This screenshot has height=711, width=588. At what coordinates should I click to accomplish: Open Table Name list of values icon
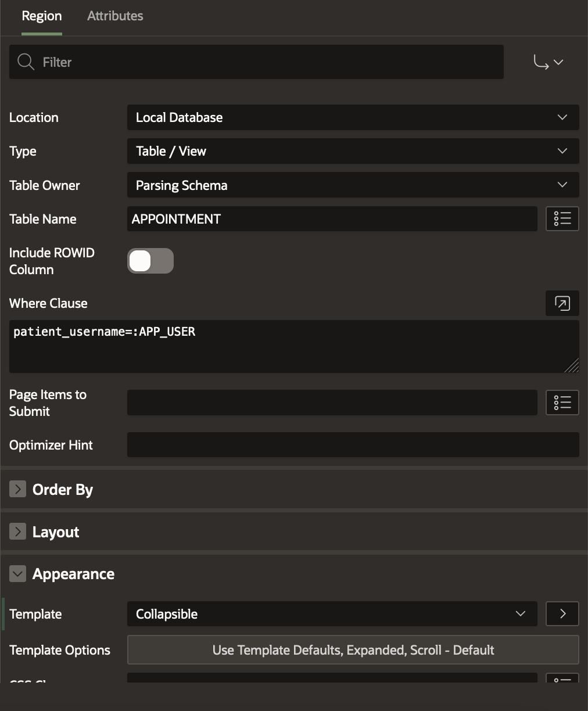(x=562, y=219)
